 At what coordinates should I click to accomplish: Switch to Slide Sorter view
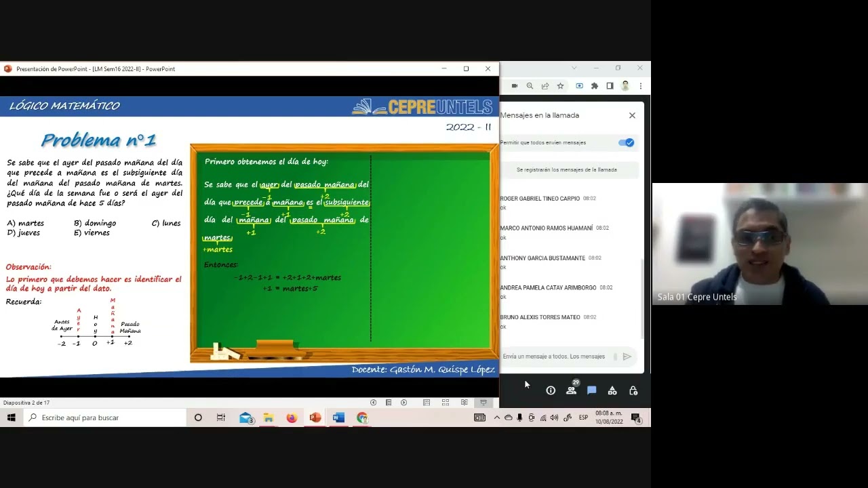coord(446,403)
